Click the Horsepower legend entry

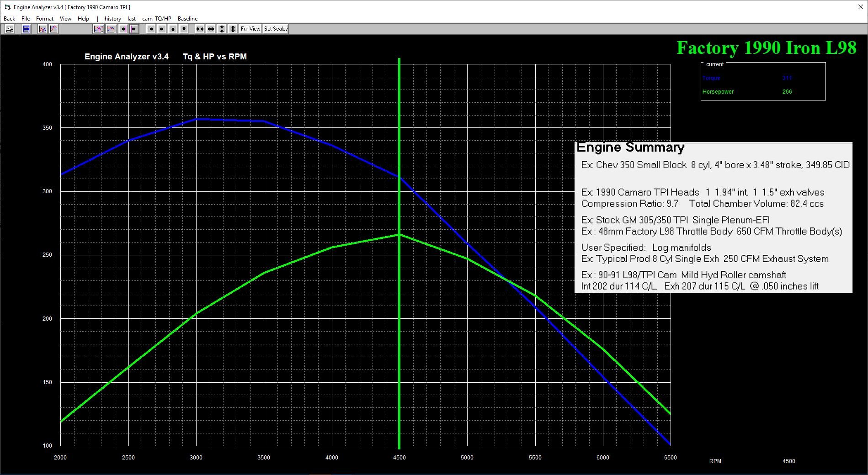[718, 92]
